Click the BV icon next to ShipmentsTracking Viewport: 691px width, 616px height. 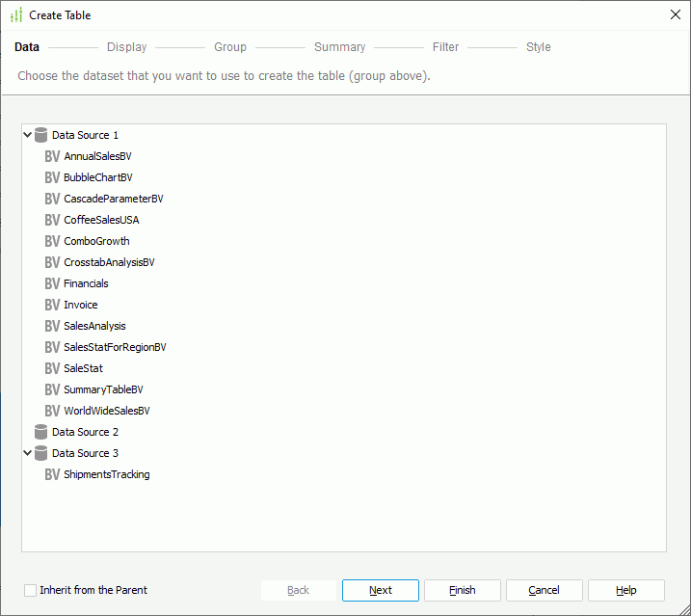[52, 474]
